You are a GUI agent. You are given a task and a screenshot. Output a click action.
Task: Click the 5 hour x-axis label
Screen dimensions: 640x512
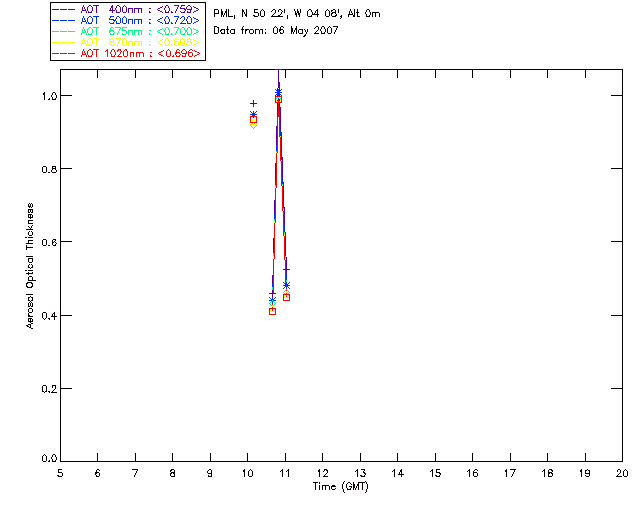point(60,473)
